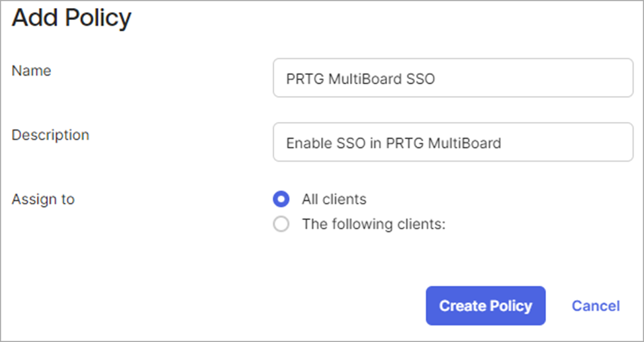Place cursor after 'Enable SSO in PRTG MultiBoard' text
This screenshot has width=644, height=342.
(x=502, y=143)
